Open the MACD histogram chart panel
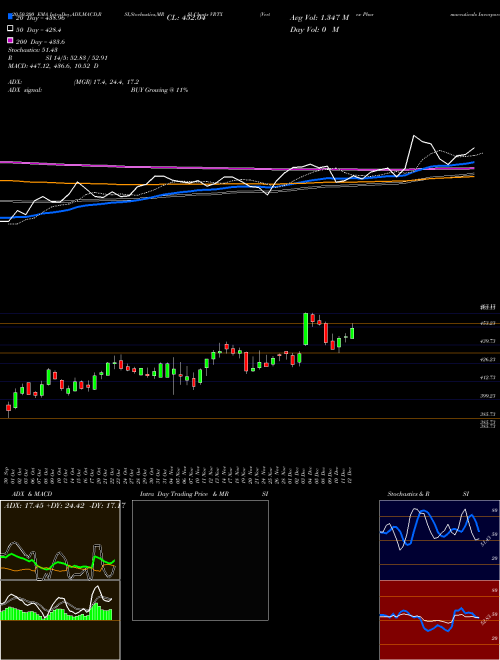 (60, 620)
